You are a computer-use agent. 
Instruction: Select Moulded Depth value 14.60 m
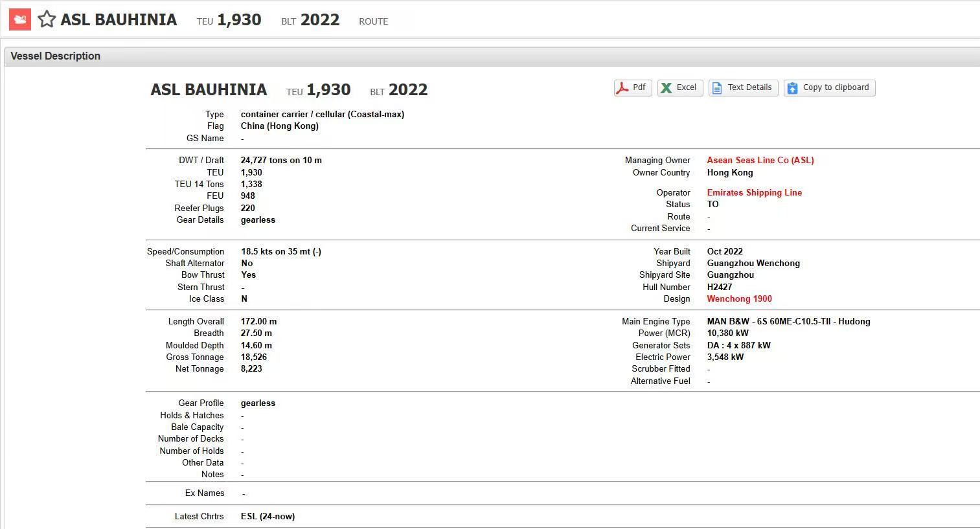coord(256,346)
